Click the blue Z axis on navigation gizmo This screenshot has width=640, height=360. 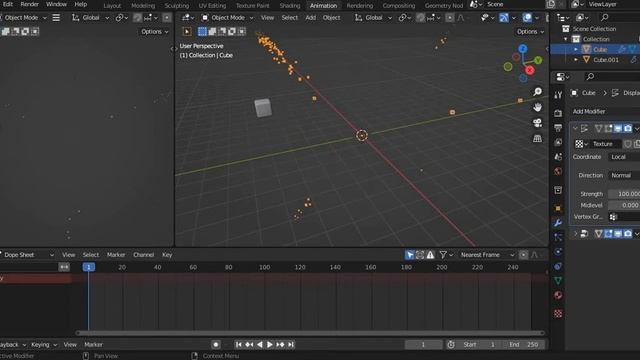(522, 49)
